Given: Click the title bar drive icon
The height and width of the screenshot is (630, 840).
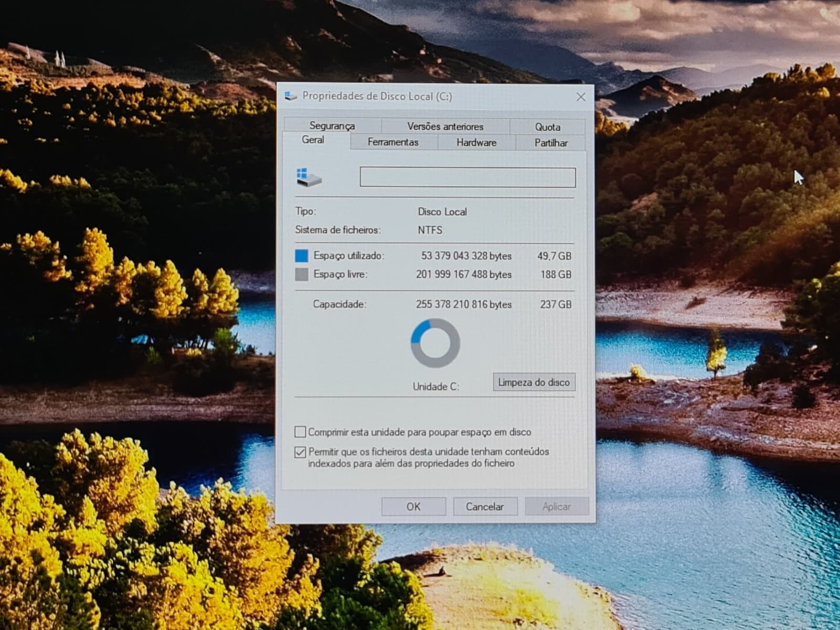Looking at the screenshot, I should tap(291, 96).
